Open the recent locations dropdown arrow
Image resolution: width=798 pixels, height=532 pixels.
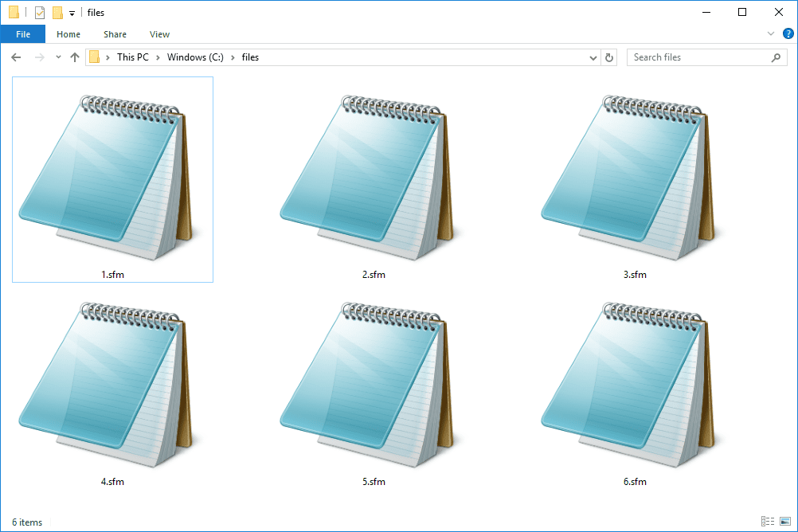pos(58,57)
